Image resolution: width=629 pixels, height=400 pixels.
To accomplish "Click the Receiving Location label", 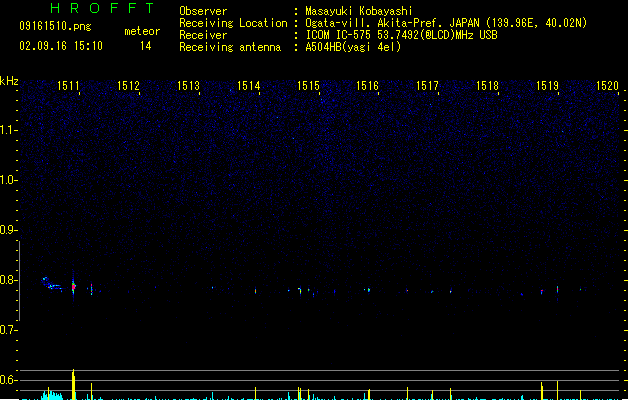I will [x=233, y=23].
